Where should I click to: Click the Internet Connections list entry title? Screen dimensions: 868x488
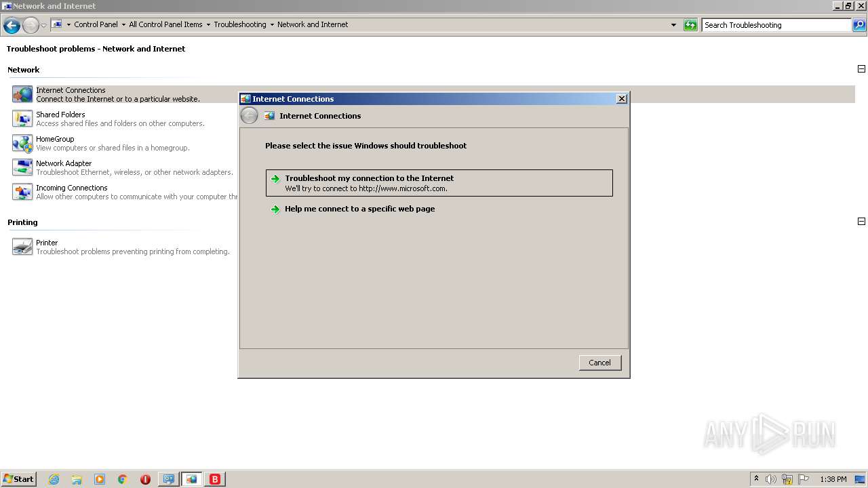[71, 90]
